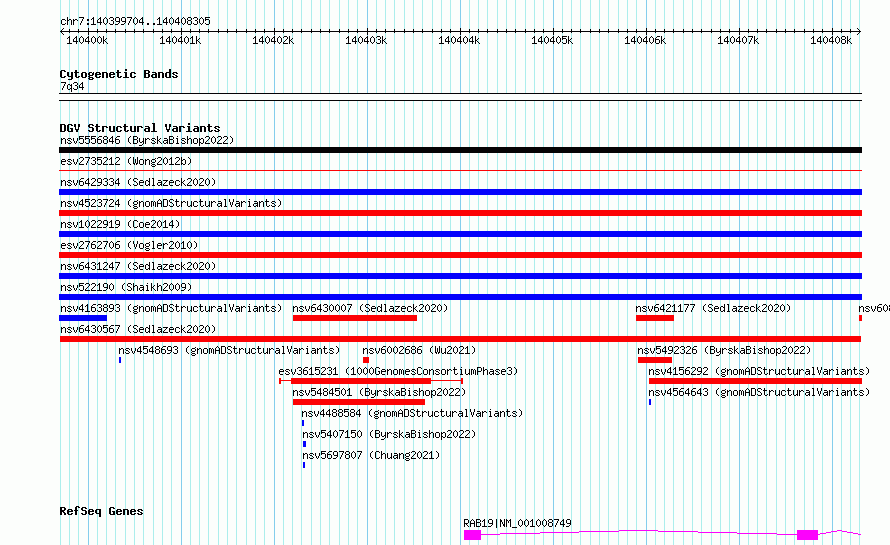Image resolution: width=890 pixels, height=545 pixels.
Task: Select the black nsv5556846 variant bar
Action: 460,150
